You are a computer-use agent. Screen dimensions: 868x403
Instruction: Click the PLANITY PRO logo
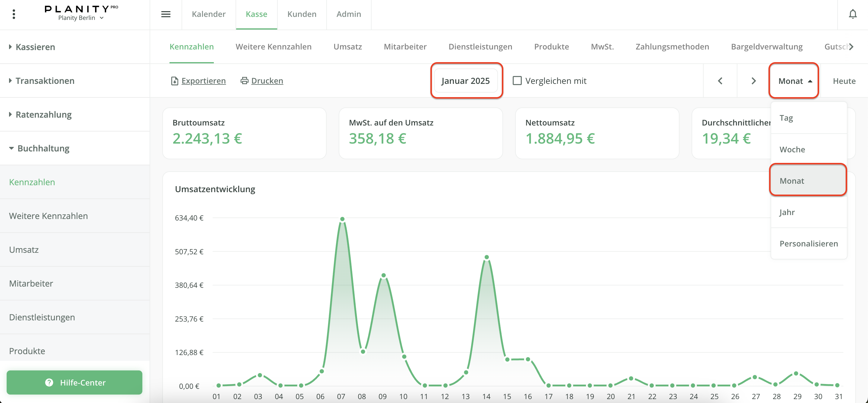81,9
